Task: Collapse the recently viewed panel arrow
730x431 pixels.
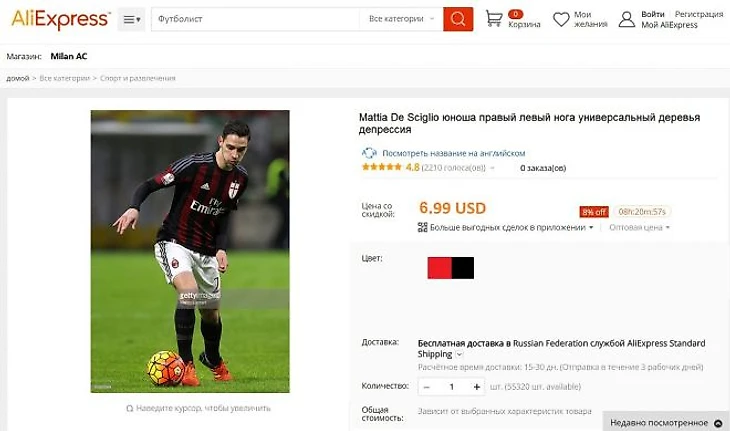Action: coord(718,423)
